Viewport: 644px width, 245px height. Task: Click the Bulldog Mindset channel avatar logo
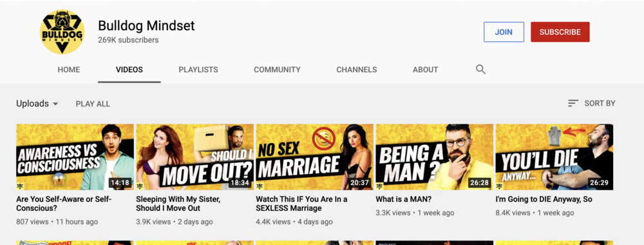coord(62,32)
